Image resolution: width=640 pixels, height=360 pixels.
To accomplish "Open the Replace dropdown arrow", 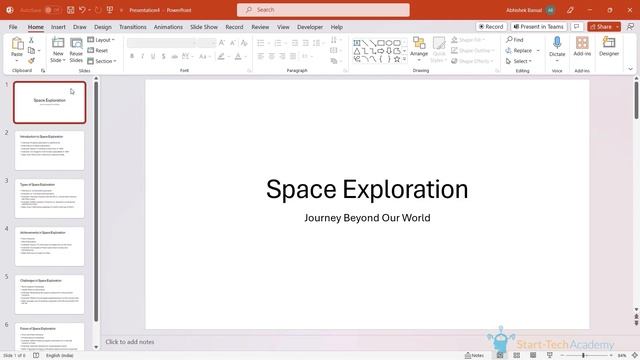I will [x=538, y=50].
